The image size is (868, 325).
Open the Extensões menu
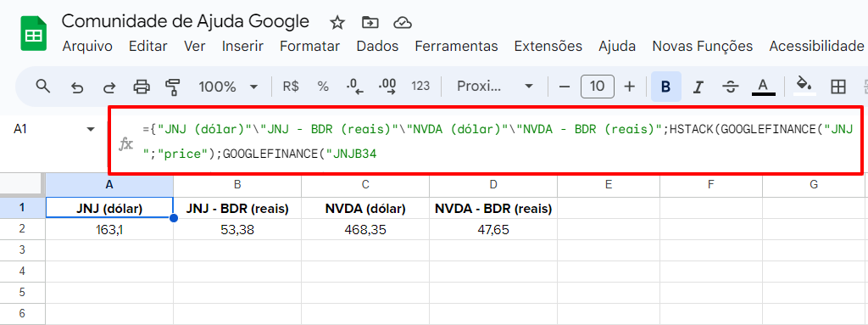pyautogui.click(x=548, y=46)
